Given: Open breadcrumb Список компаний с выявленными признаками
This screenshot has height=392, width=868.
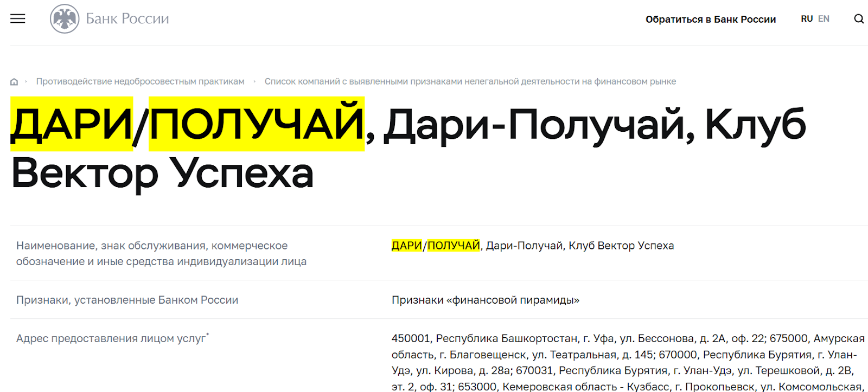Looking at the screenshot, I should (x=470, y=81).
